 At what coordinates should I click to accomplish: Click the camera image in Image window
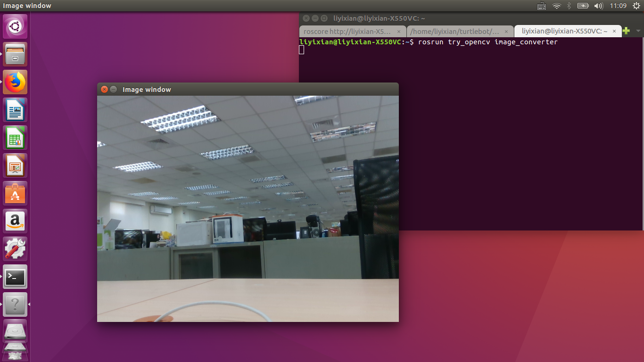point(248,209)
